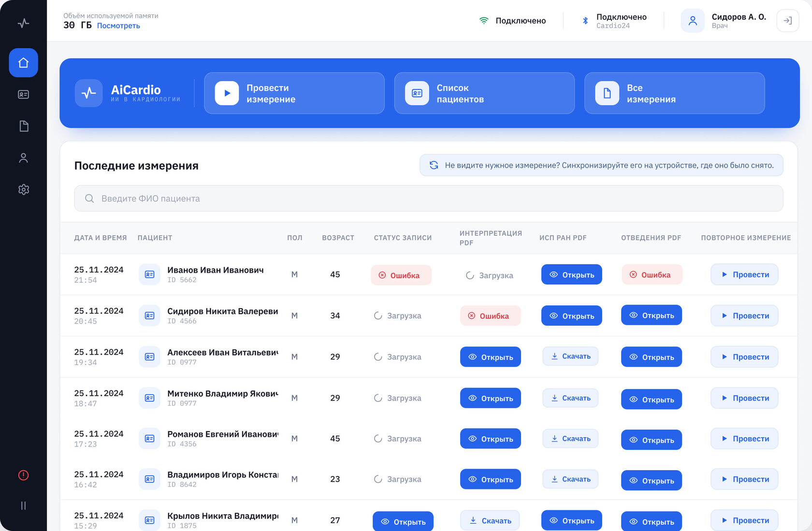Open leads PDF for Владимиров Игорь
Screen dimensions: 812x531
pos(652,480)
